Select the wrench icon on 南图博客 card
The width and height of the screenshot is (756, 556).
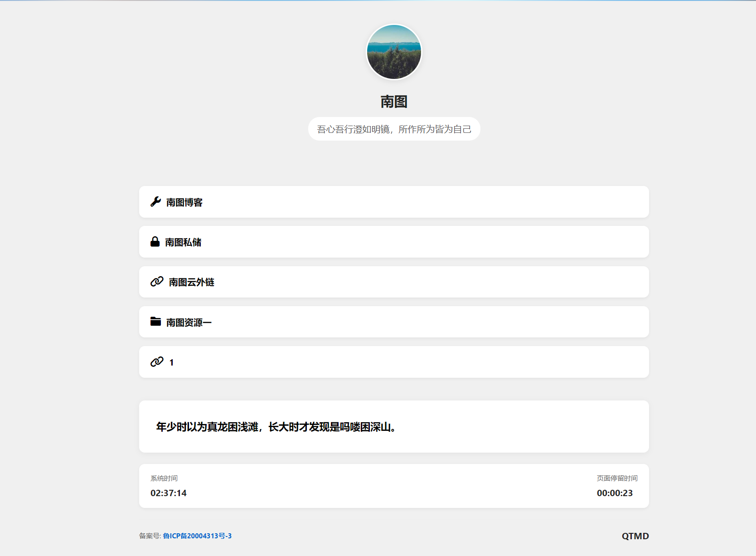coord(155,202)
